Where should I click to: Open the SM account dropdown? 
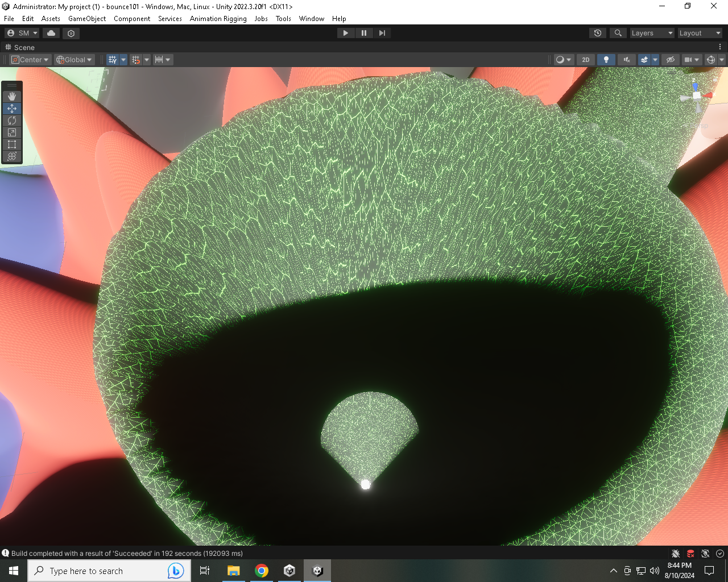[x=22, y=33]
